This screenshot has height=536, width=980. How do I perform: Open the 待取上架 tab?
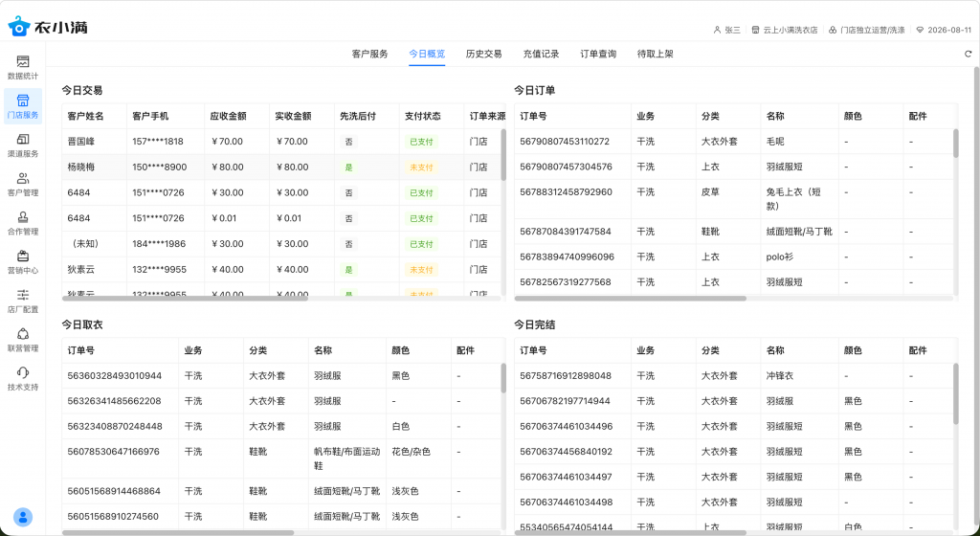(x=656, y=54)
